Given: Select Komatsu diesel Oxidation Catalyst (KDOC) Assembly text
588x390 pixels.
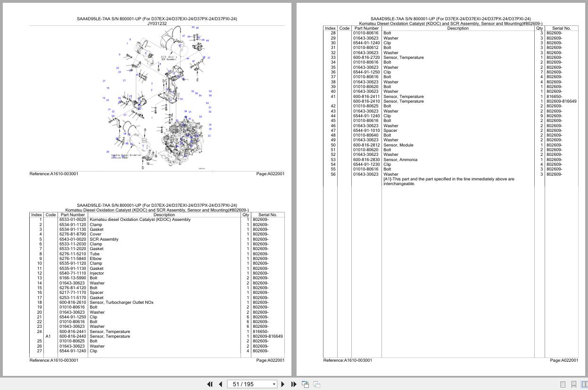Looking at the screenshot, I should coord(140,219).
